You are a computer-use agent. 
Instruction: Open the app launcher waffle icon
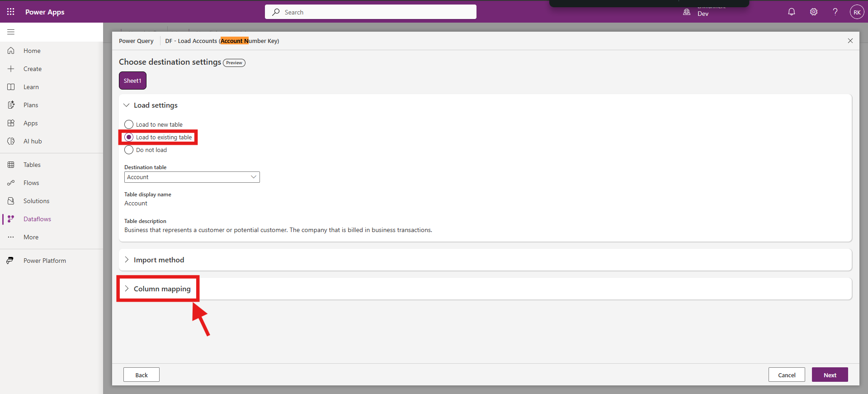tap(11, 12)
